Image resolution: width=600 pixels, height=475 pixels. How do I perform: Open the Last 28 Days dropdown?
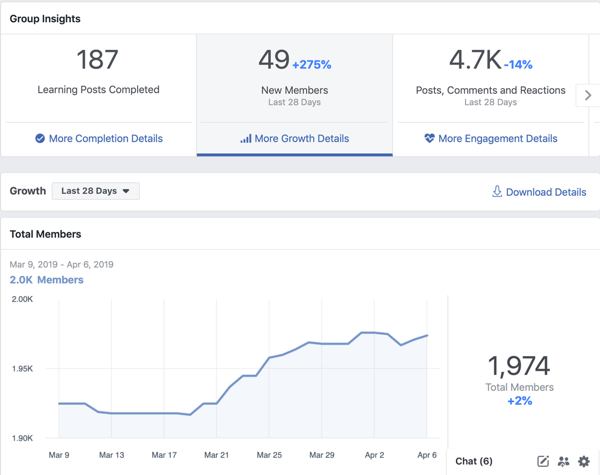click(96, 191)
